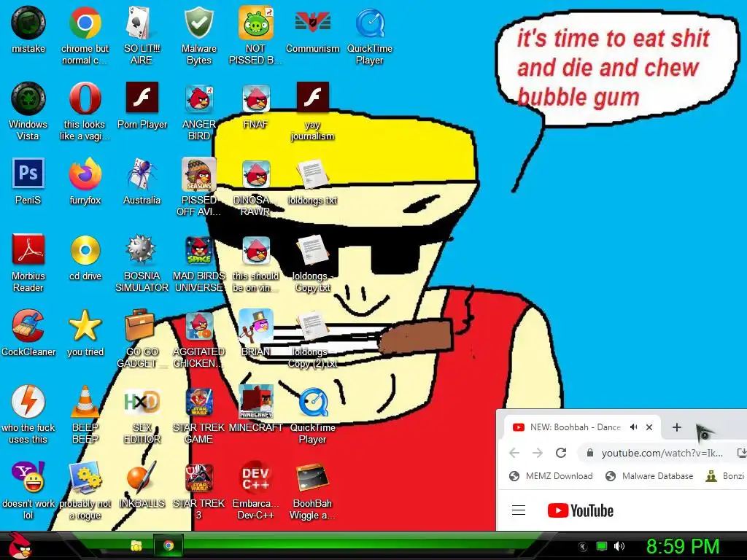
Task: Open the 'Malware Database' bookmark
Action: click(649, 476)
